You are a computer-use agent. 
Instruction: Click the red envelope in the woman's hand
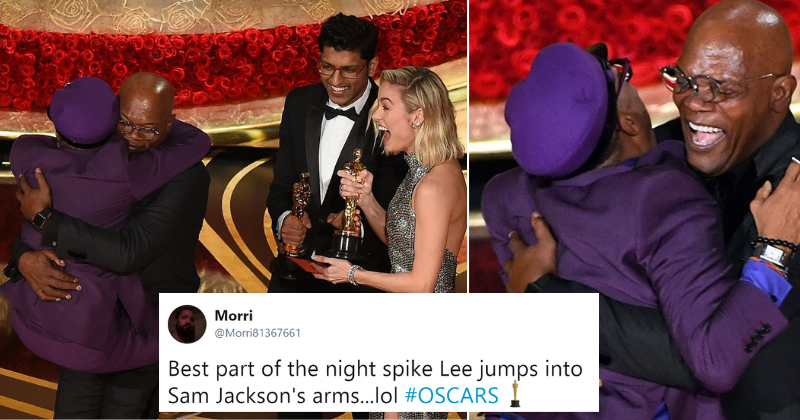tap(306, 265)
